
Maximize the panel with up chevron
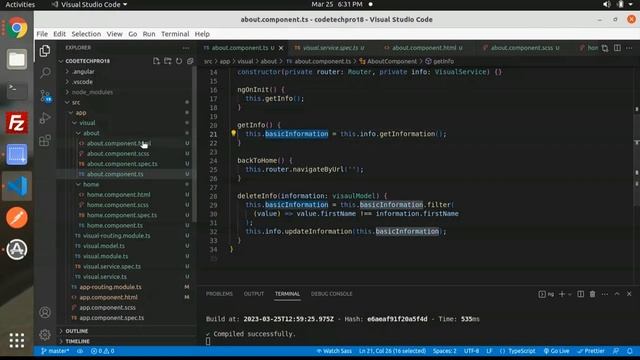(x=617, y=294)
